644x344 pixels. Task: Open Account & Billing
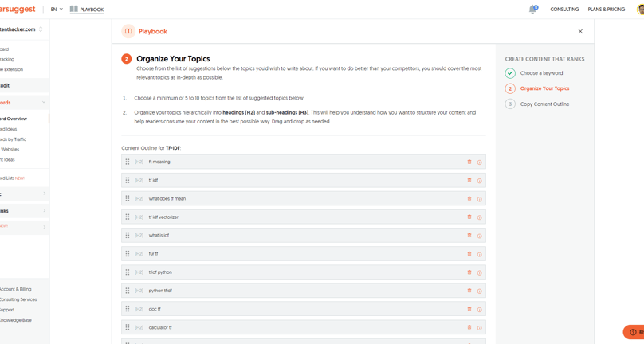click(16, 289)
